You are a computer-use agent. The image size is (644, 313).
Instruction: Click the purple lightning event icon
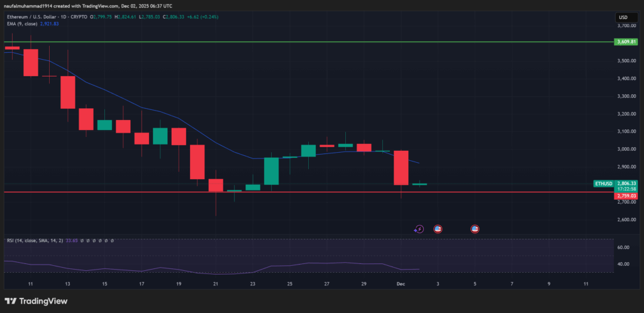coord(419,229)
